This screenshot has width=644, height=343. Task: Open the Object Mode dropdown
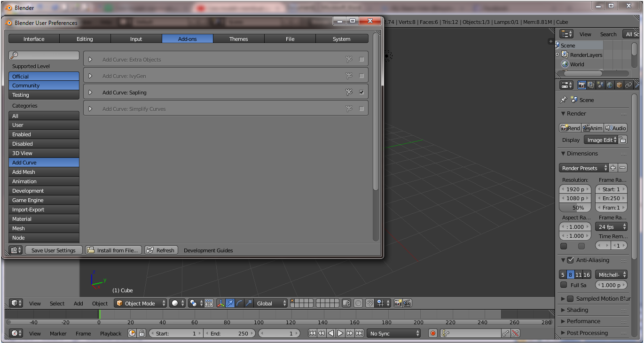[x=140, y=303]
